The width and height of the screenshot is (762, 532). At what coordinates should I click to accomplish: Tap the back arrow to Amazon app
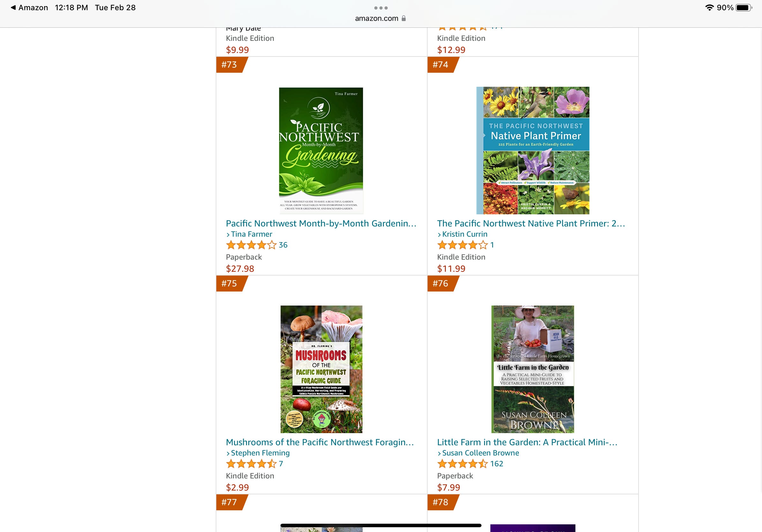pos(13,7)
